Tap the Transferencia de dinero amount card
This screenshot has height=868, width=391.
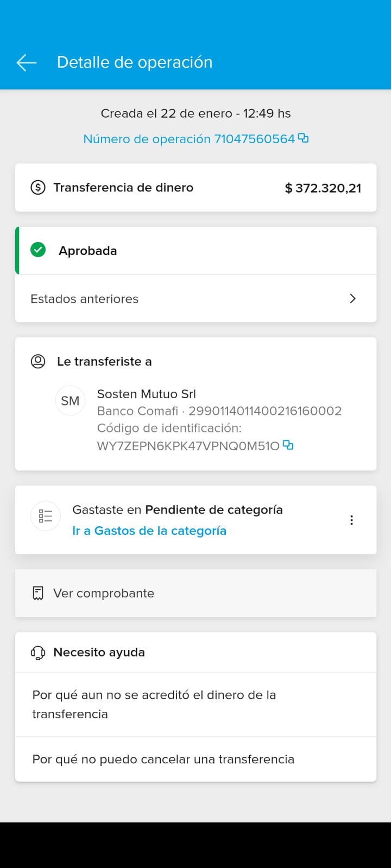(195, 188)
